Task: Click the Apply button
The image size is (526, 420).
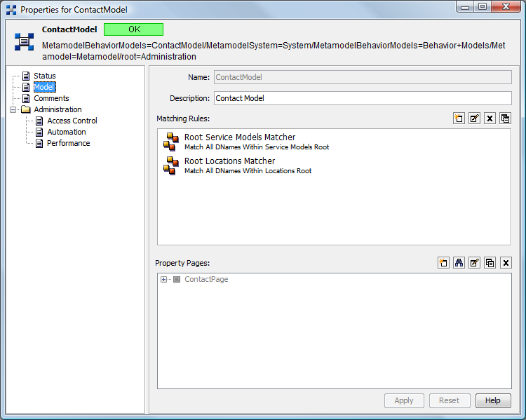Action: [404, 400]
